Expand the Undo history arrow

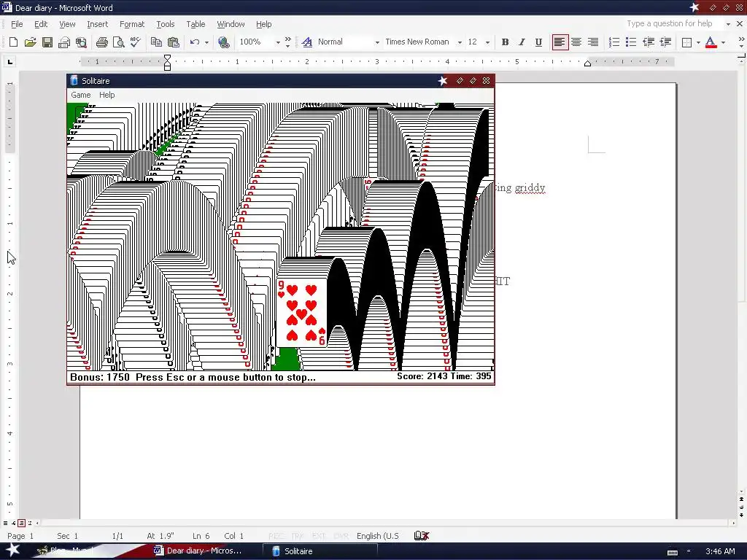(x=206, y=42)
